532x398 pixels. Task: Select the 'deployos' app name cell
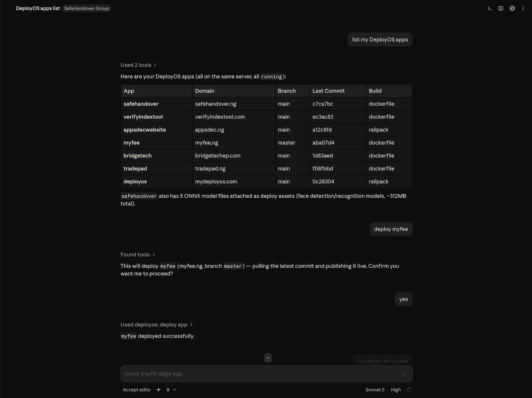pos(157,182)
